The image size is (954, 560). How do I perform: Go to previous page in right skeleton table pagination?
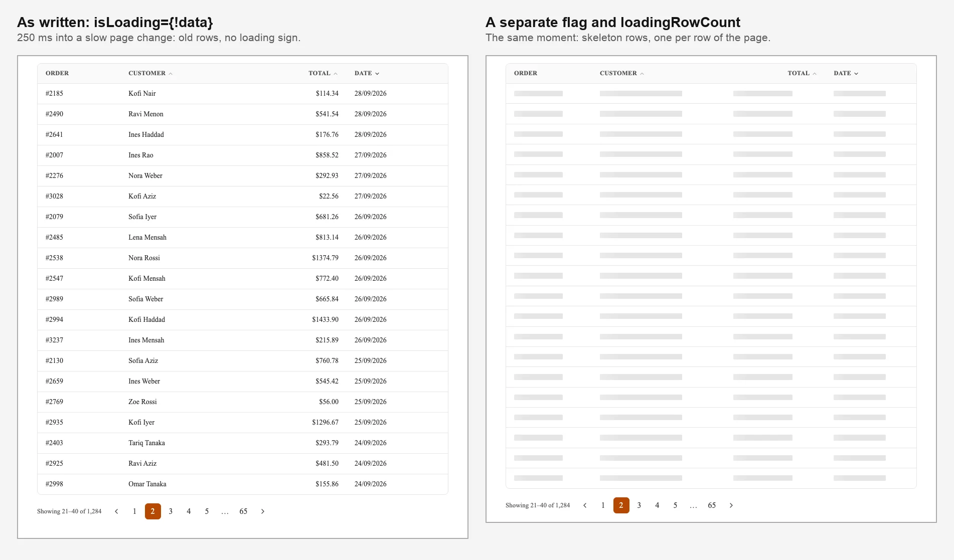[585, 505]
